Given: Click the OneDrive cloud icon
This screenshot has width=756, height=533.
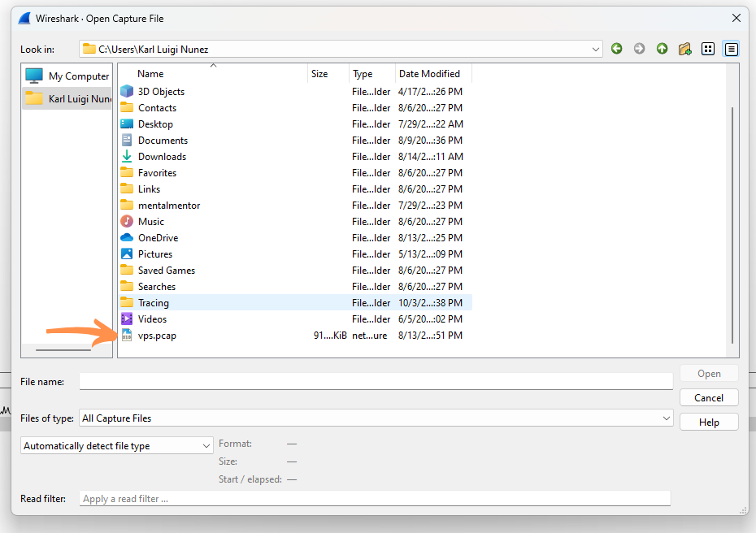Looking at the screenshot, I should coord(127,237).
